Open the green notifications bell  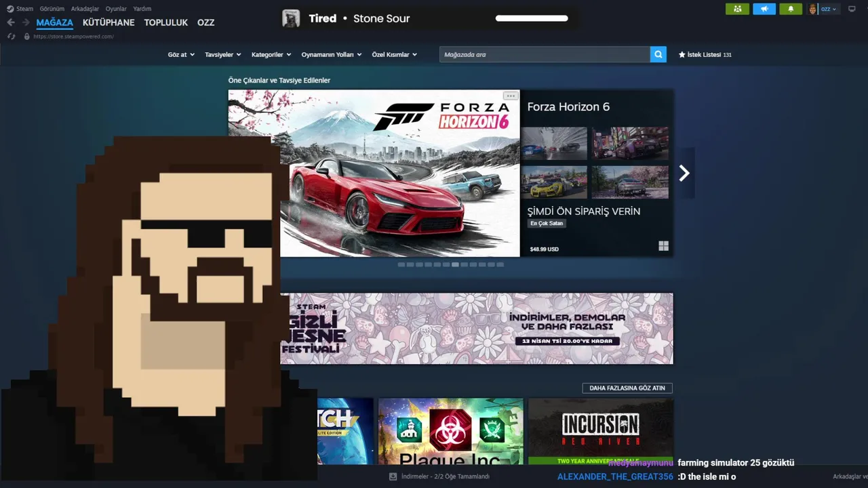tap(791, 9)
